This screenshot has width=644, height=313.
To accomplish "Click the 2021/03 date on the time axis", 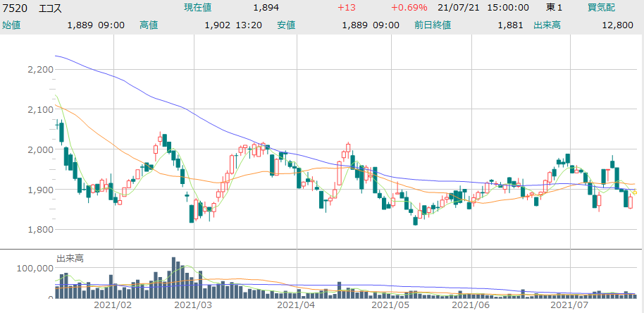I will (x=193, y=305).
